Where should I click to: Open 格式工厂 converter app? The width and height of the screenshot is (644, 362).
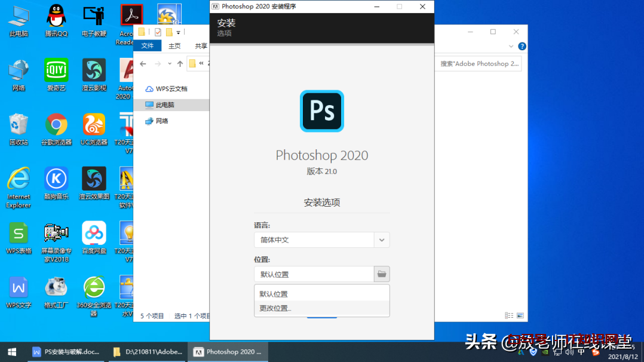click(56, 287)
